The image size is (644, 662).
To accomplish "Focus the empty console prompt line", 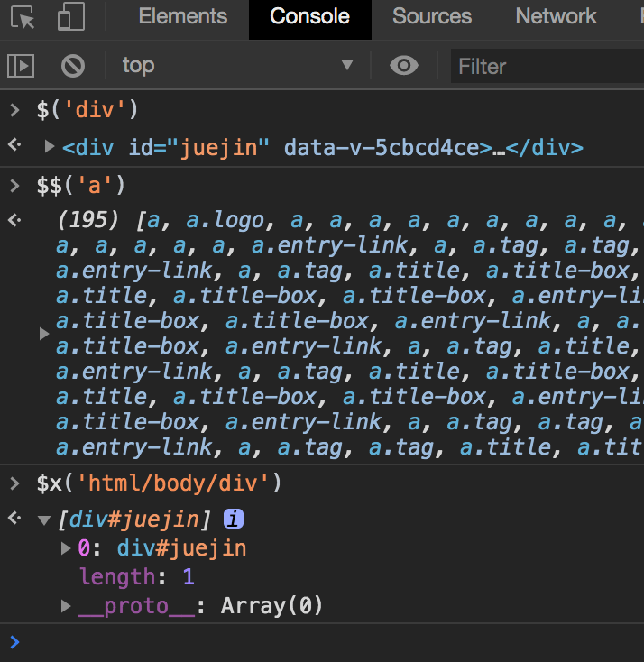I will click(322, 642).
